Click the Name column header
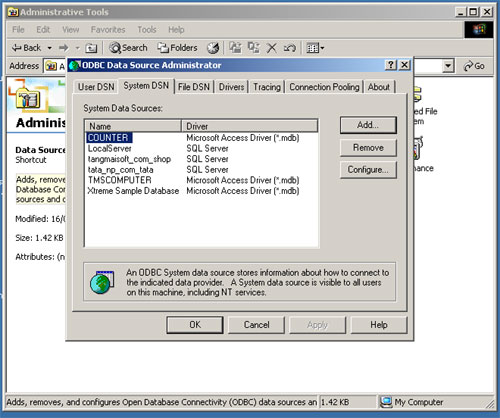The width and height of the screenshot is (500, 418). [x=133, y=126]
